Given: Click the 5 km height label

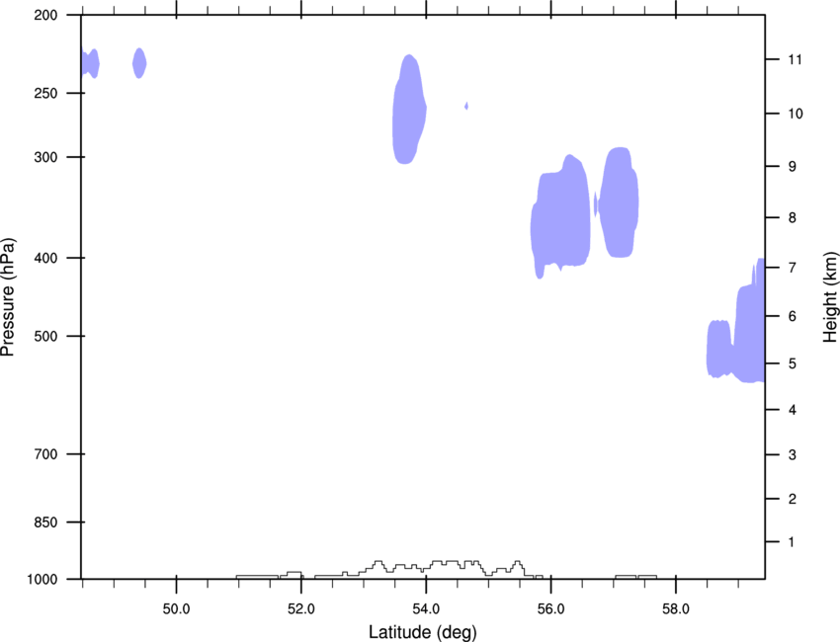Looking at the screenshot, I should coord(793,363).
